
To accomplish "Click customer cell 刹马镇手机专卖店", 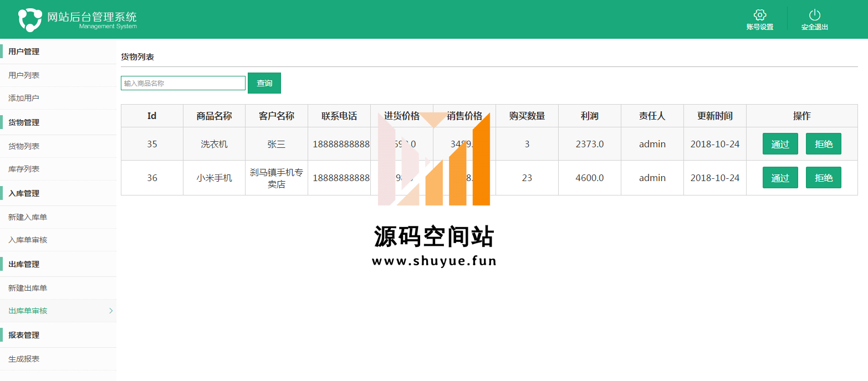I will (277, 178).
